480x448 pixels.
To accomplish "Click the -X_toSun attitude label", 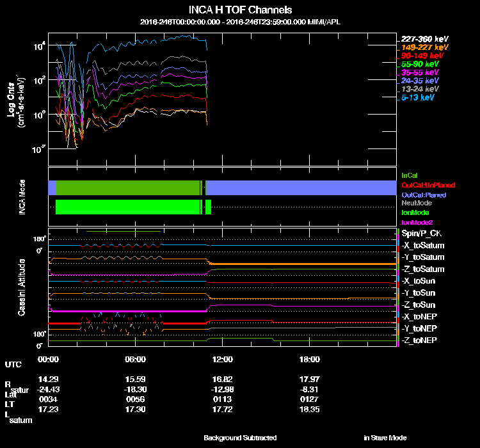I will click(418, 281).
